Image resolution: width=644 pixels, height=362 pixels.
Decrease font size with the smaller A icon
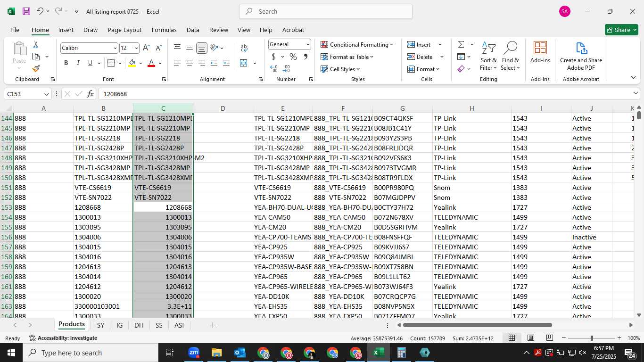click(158, 48)
